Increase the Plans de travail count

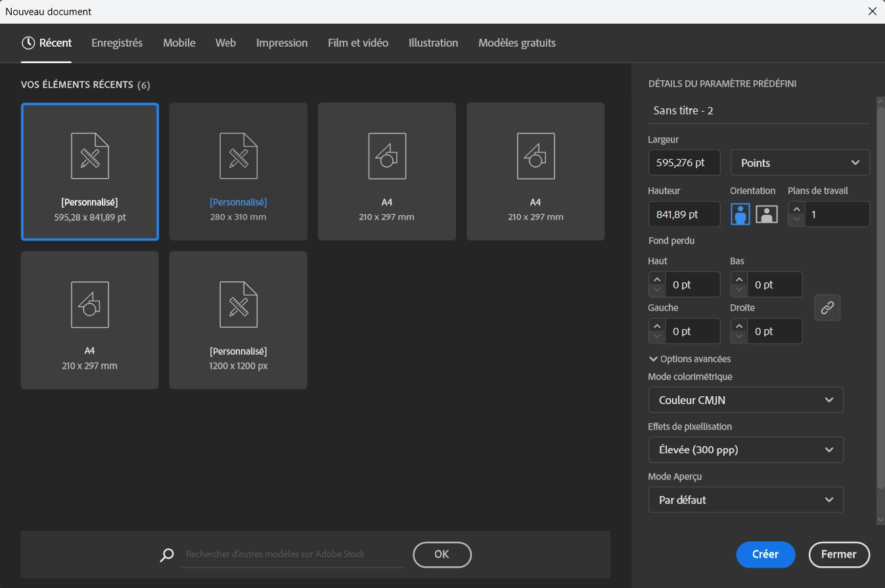pyautogui.click(x=796, y=209)
